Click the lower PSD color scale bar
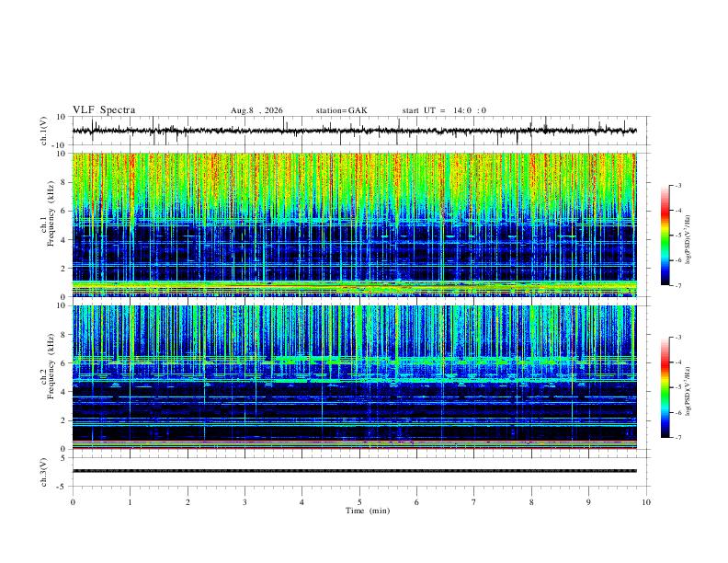Viewport: 728px width, 563px height. pyautogui.click(x=665, y=387)
